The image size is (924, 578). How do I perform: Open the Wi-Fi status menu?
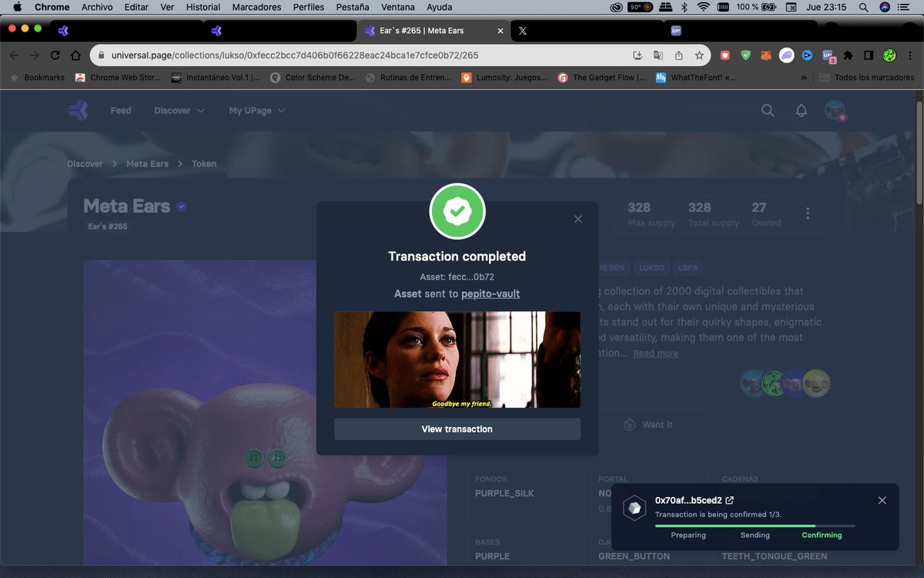pyautogui.click(x=703, y=7)
